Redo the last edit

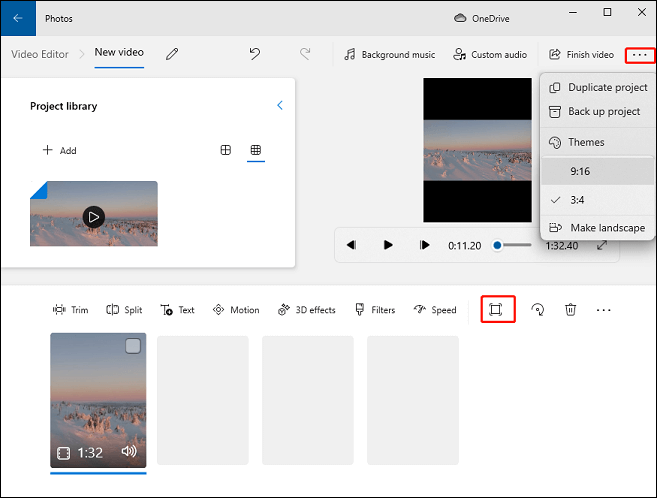[305, 54]
